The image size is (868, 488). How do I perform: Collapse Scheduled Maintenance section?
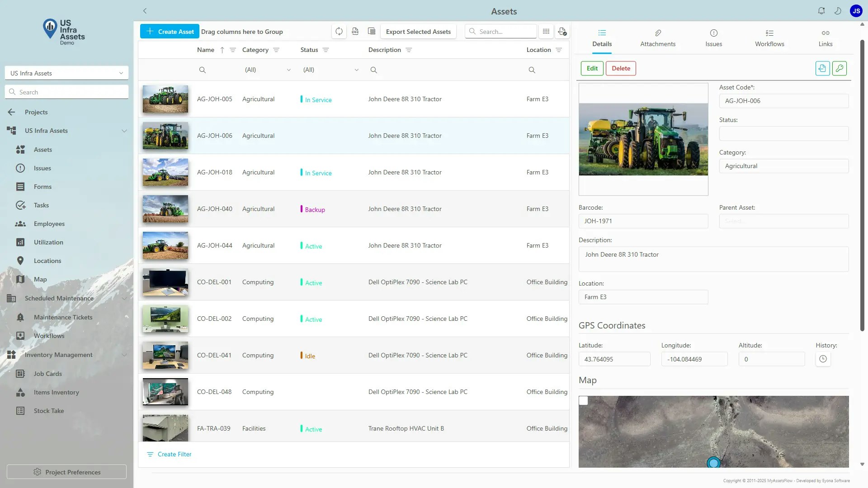(124, 298)
